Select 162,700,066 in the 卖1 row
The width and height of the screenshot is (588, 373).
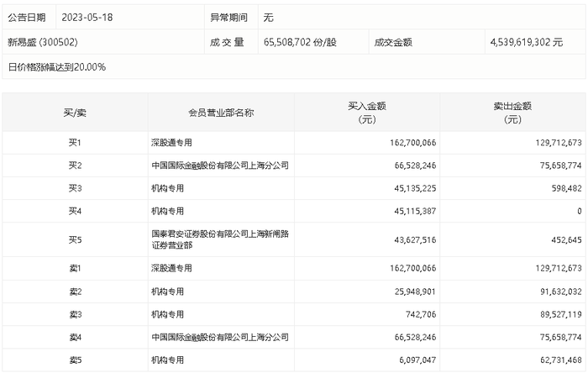tap(413, 268)
